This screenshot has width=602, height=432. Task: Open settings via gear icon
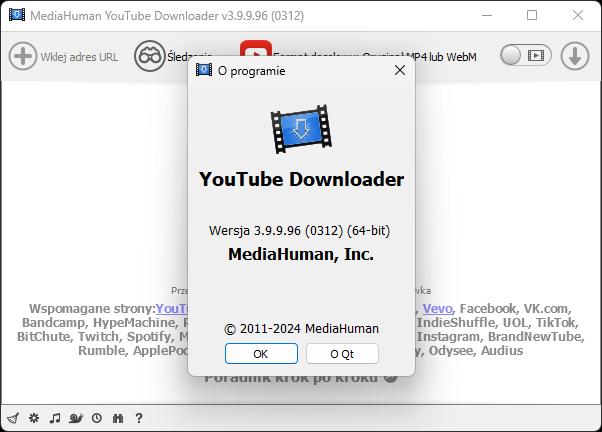pyautogui.click(x=34, y=418)
